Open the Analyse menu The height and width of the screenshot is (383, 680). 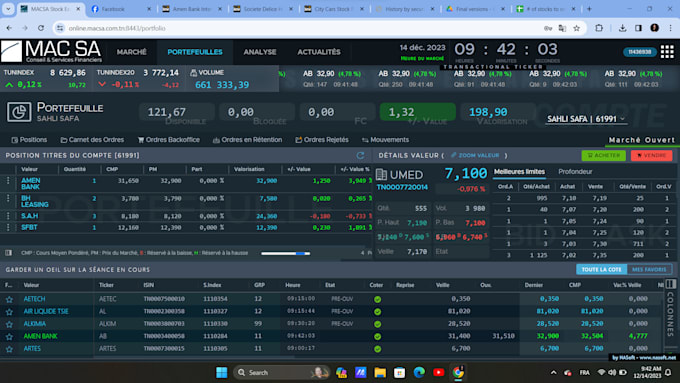pyautogui.click(x=260, y=52)
